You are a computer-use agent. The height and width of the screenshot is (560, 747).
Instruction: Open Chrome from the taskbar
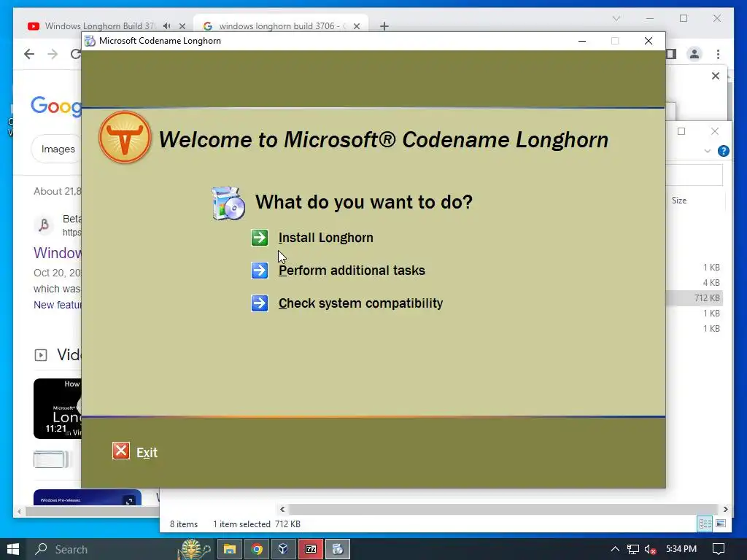[x=257, y=549]
